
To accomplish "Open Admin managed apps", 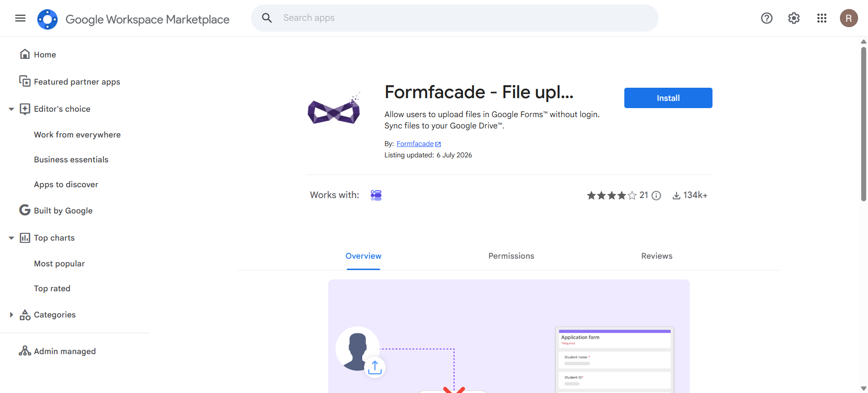I will [65, 351].
